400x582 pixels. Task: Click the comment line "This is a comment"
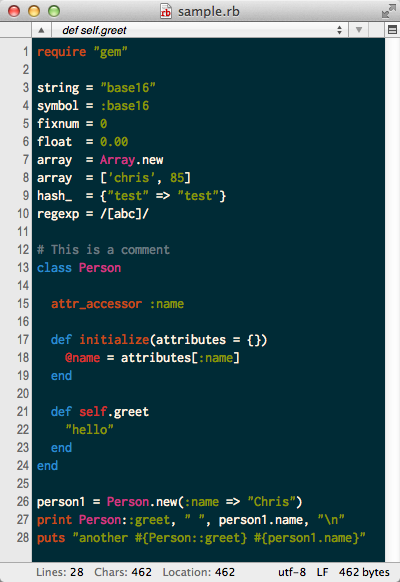click(103, 250)
